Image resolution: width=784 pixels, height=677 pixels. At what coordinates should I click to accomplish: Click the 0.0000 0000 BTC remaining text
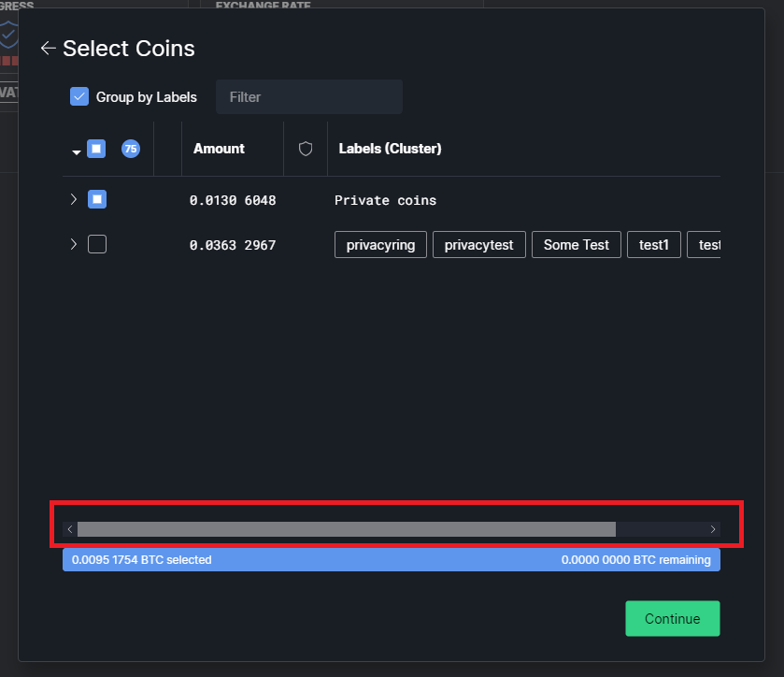tap(636, 559)
